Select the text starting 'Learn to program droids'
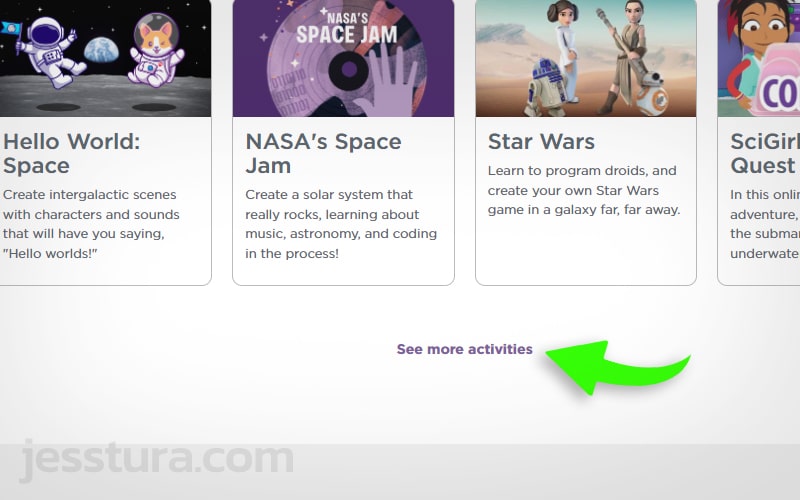Screen dimensions: 800x500 (584, 190)
